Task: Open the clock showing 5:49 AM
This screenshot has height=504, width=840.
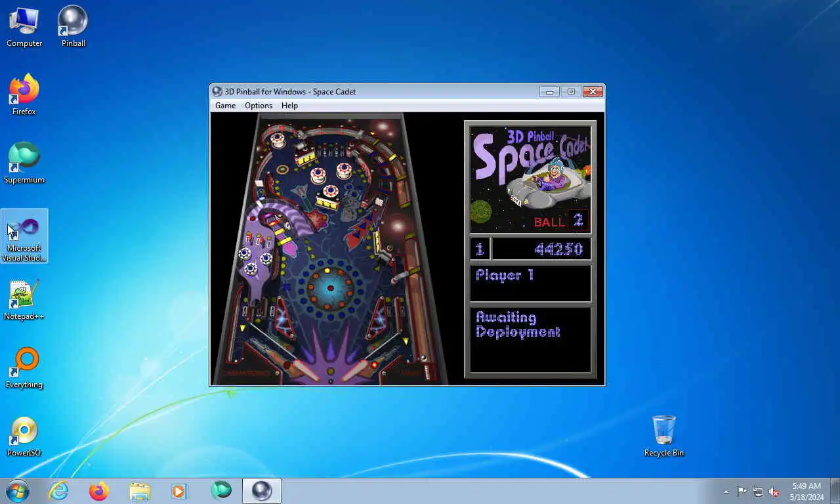Action: [807, 492]
